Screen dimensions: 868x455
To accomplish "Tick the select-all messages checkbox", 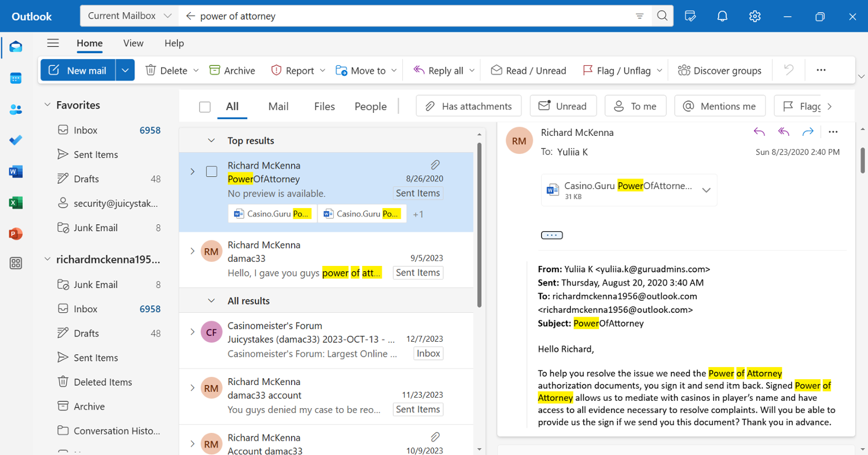I will click(x=205, y=107).
